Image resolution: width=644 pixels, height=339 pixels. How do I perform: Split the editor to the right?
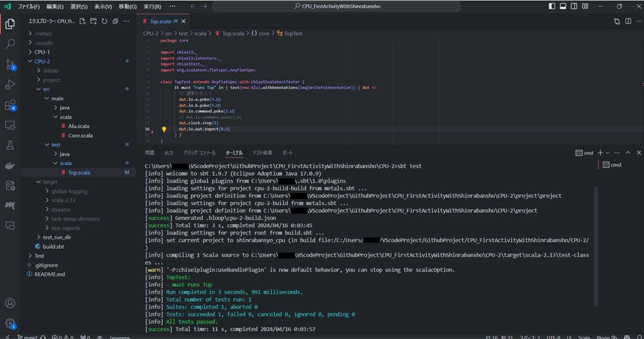[x=628, y=21]
